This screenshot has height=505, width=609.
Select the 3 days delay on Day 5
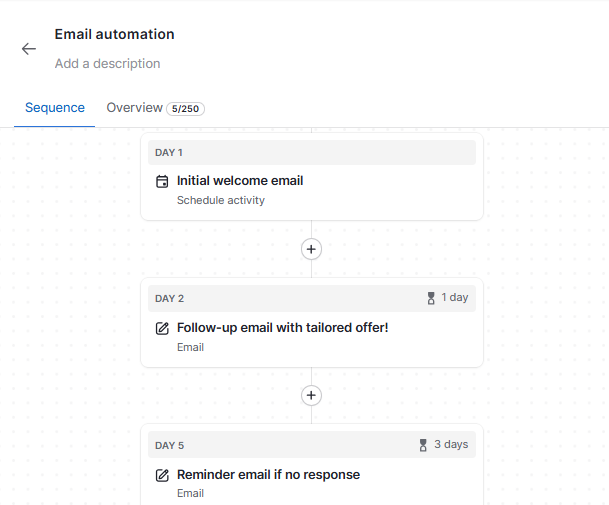pyautogui.click(x=450, y=445)
